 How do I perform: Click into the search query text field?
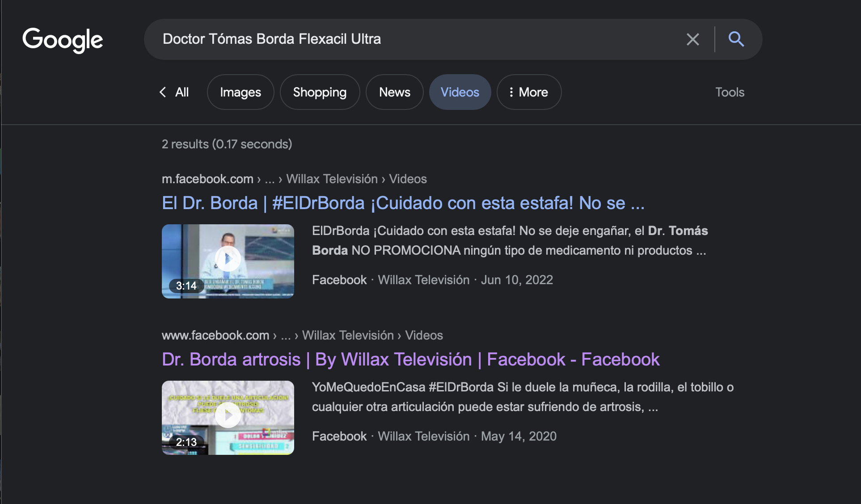pos(402,39)
